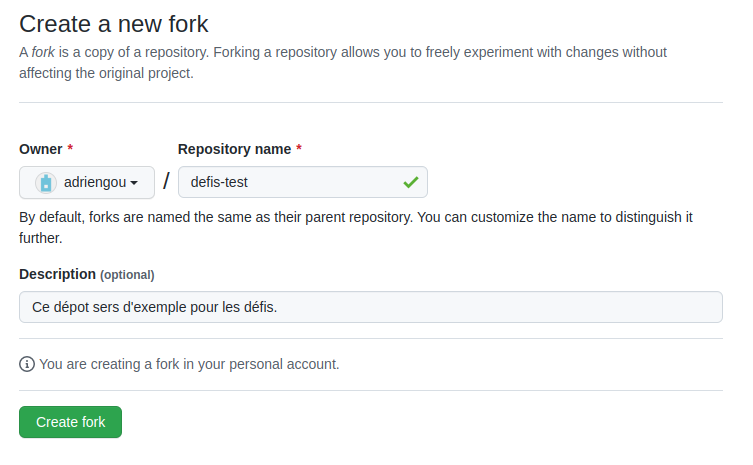
Task: Click the red asterisk beside Repository name
Action: (x=299, y=149)
